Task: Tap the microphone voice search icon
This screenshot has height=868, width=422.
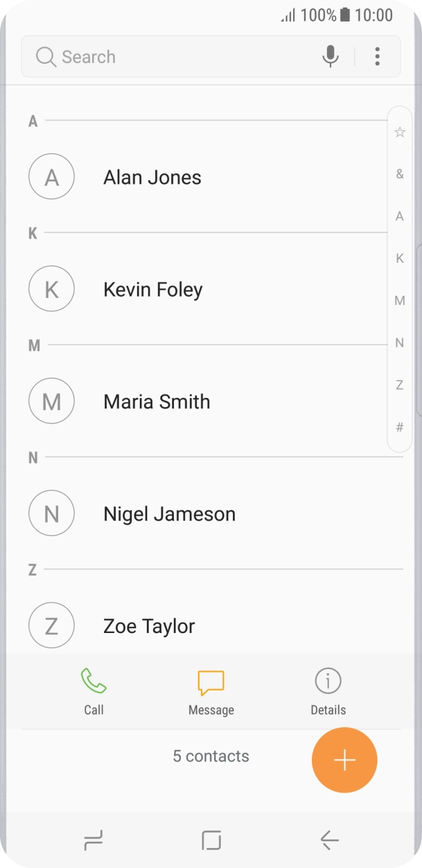Action: click(331, 56)
